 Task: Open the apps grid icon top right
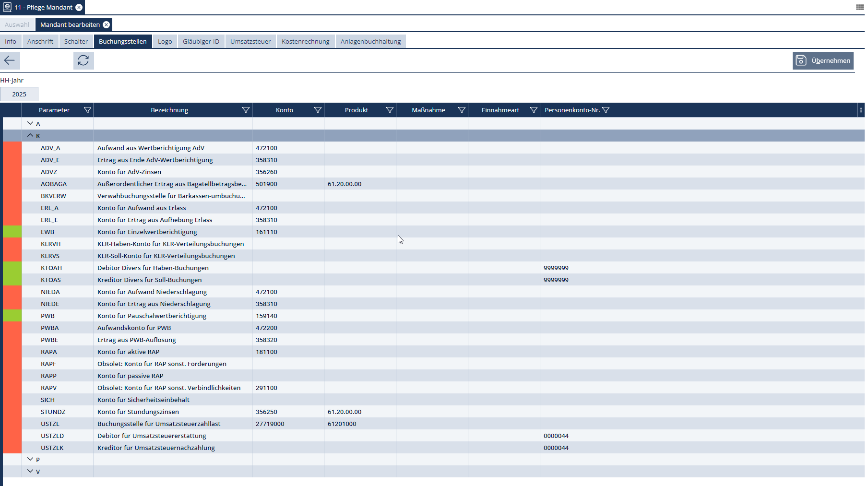(860, 7)
